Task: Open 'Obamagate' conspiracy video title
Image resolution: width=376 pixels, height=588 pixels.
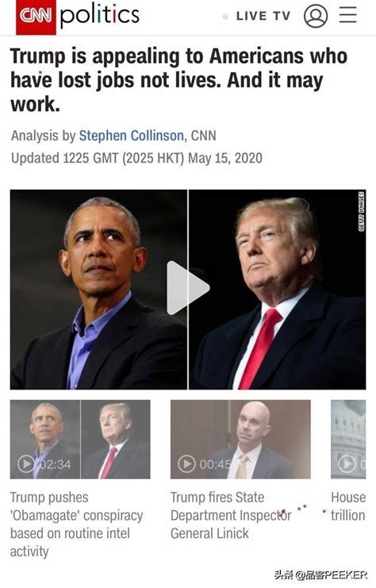Action: click(76, 525)
